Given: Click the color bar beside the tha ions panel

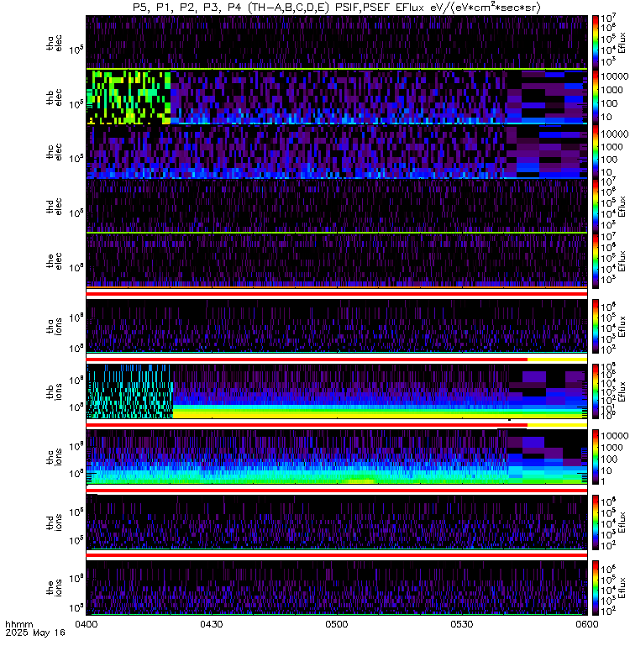Looking at the screenshot, I should pos(596,326).
